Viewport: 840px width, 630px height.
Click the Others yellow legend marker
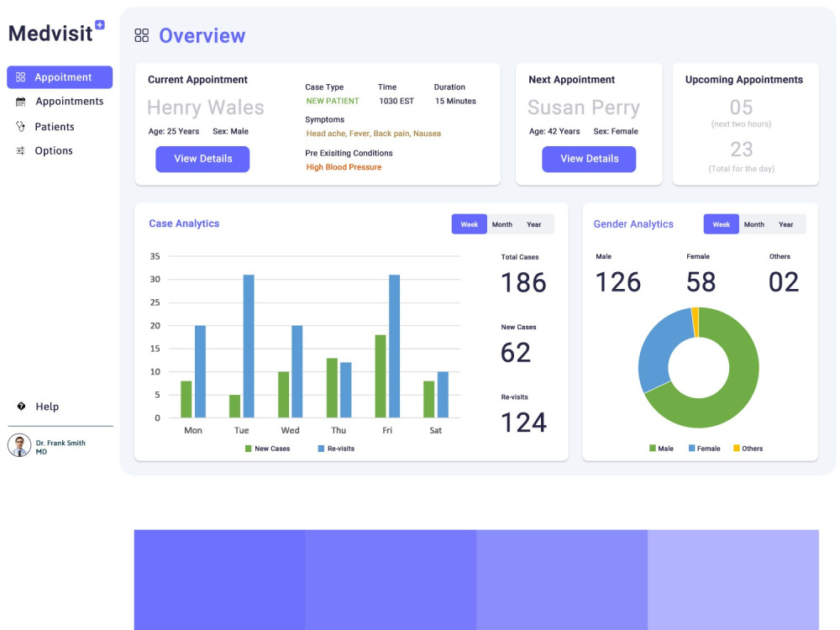point(737,448)
